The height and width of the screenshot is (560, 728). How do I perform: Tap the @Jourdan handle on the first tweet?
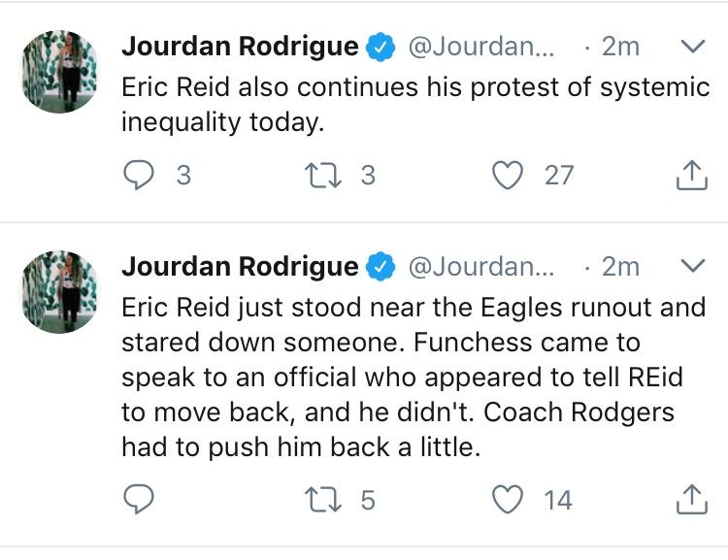coord(480,47)
